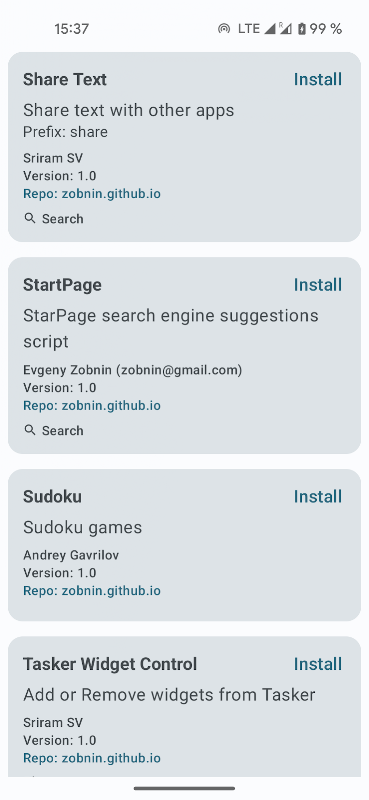The image size is (369, 800).
Task: Install the Sudoku script
Action: (317, 496)
